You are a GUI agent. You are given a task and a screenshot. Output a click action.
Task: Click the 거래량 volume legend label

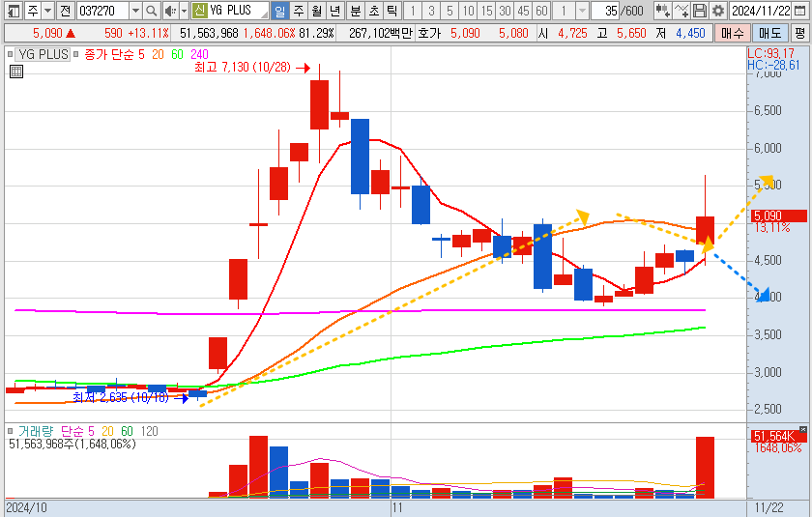pyautogui.click(x=36, y=431)
